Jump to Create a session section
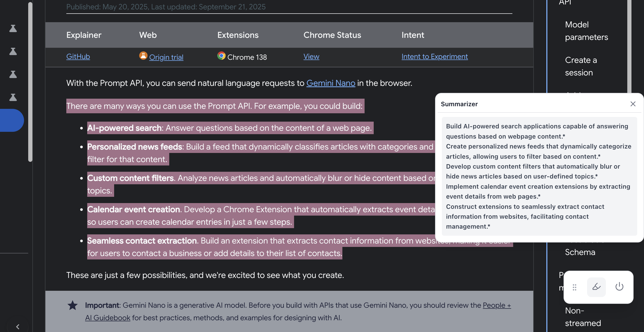Image resolution: width=644 pixels, height=332 pixels. [x=581, y=66]
